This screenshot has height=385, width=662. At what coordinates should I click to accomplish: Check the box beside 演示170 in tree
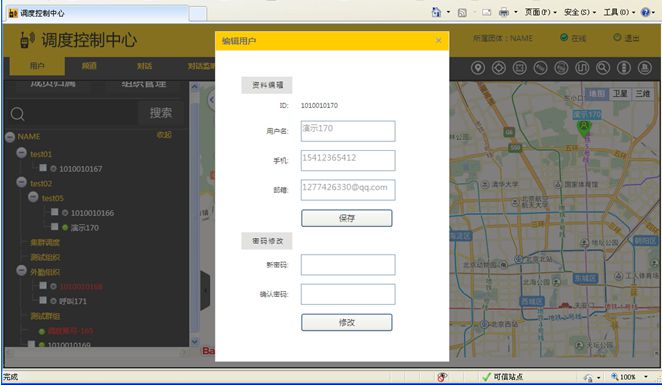tap(54, 227)
